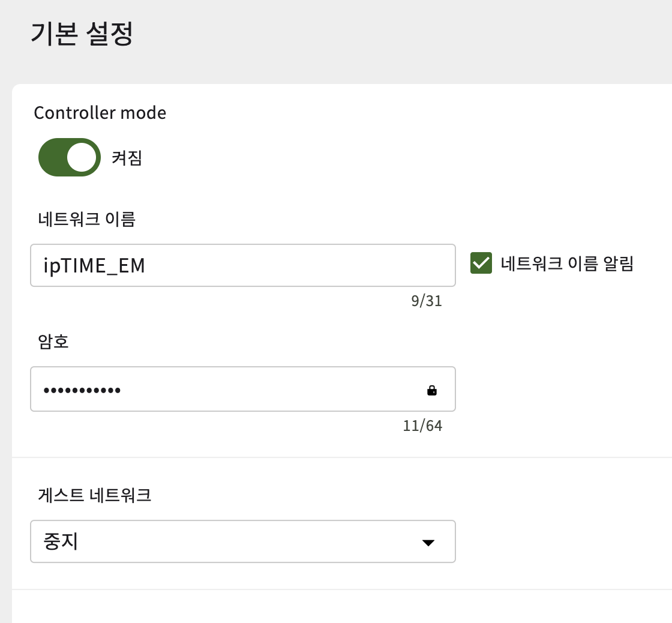Click the 켜짐 status label
The height and width of the screenshot is (623, 672).
pos(127,158)
